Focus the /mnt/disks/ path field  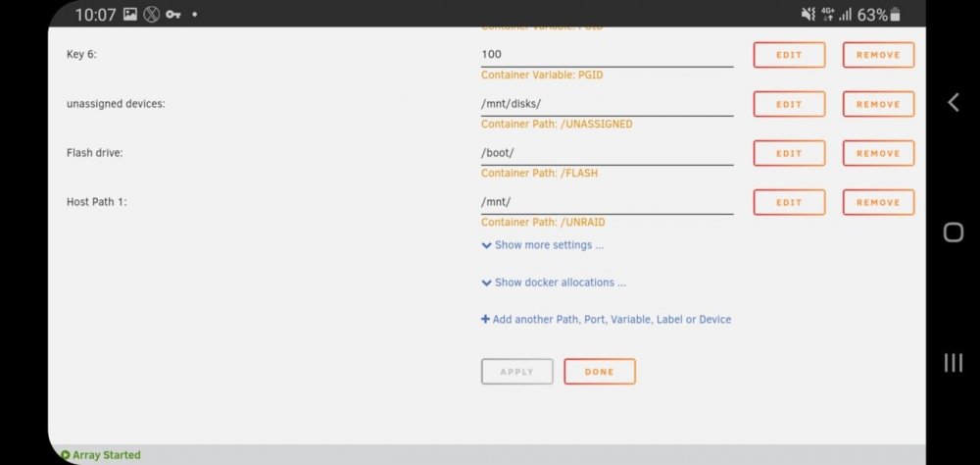click(x=607, y=105)
